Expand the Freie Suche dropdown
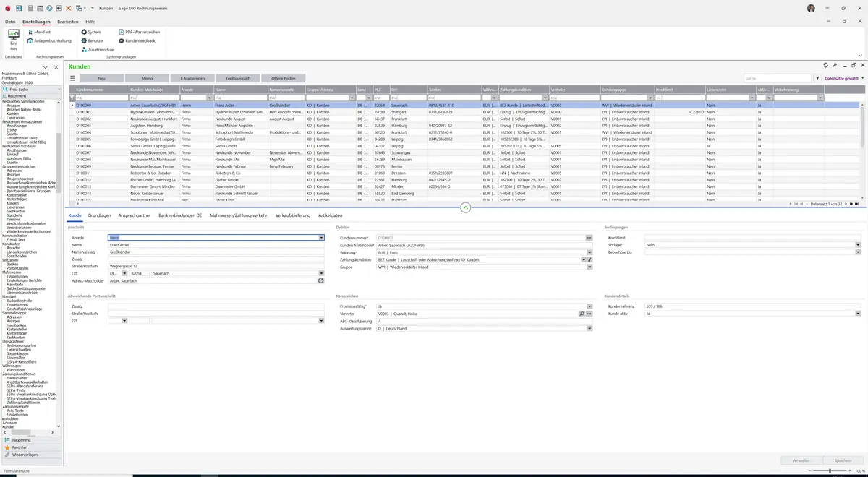This screenshot has width=868, height=477. (x=59, y=89)
